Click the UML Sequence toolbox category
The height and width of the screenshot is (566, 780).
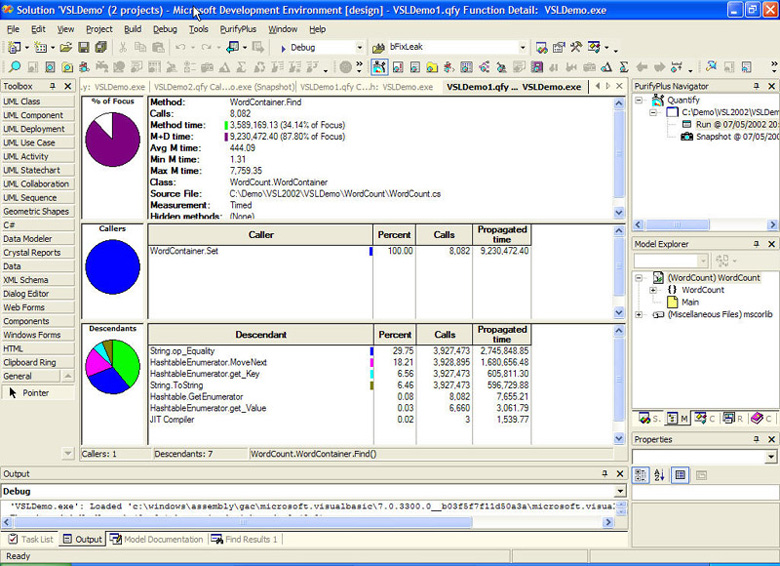click(x=30, y=198)
